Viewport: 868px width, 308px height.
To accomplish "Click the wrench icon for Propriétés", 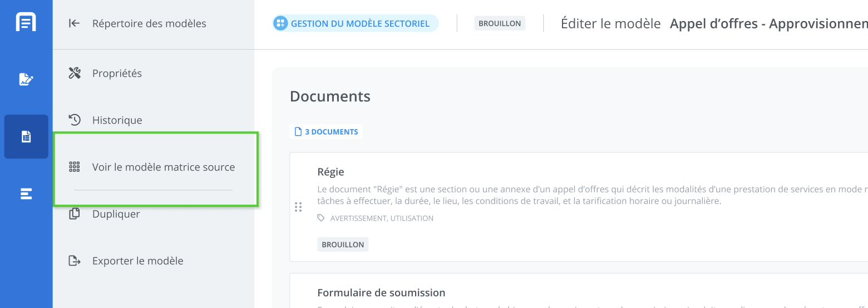I will pyautogui.click(x=75, y=73).
